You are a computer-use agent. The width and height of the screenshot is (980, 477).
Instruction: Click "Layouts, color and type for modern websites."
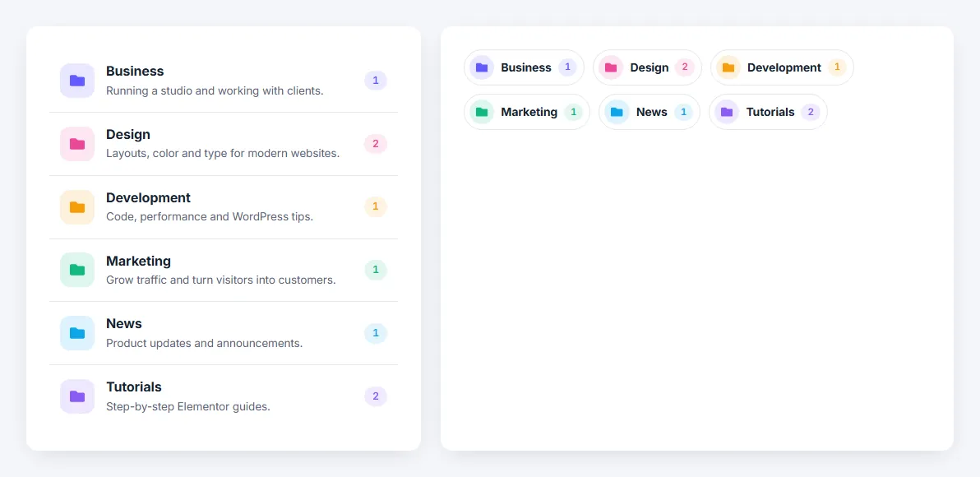click(x=223, y=153)
